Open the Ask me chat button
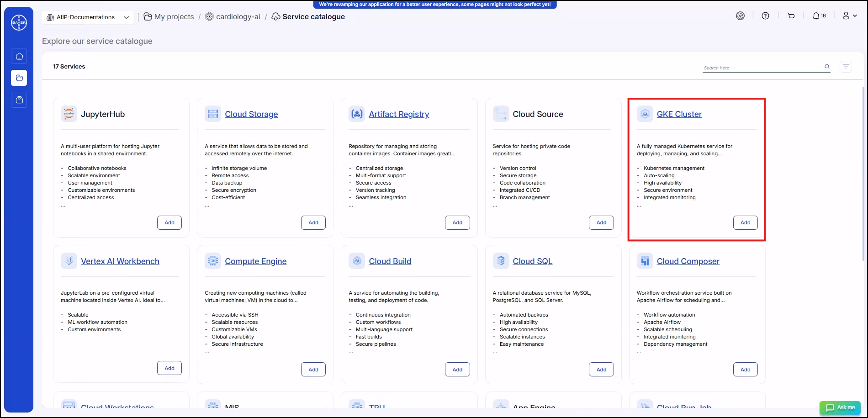The image size is (868, 418). (x=840, y=407)
